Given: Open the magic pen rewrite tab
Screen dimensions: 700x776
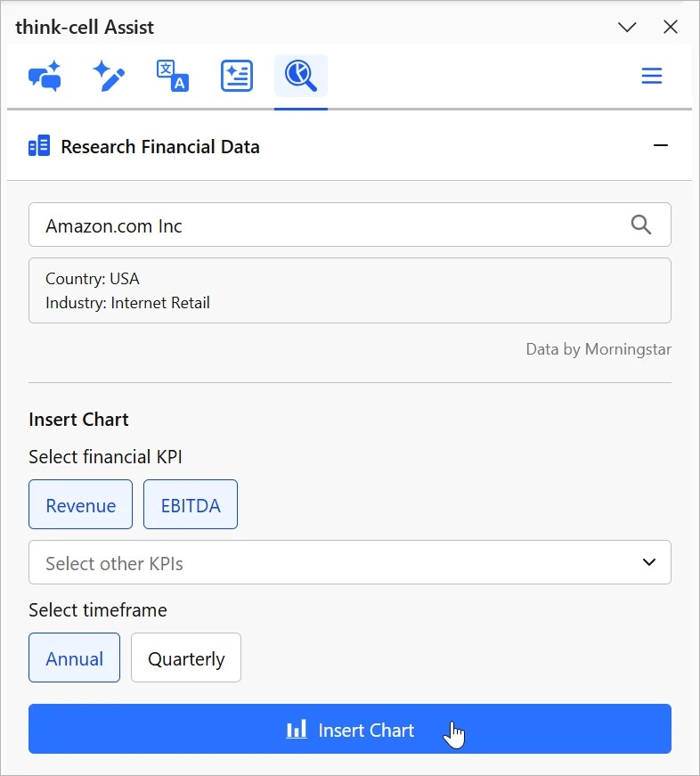Looking at the screenshot, I should tap(109, 77).
